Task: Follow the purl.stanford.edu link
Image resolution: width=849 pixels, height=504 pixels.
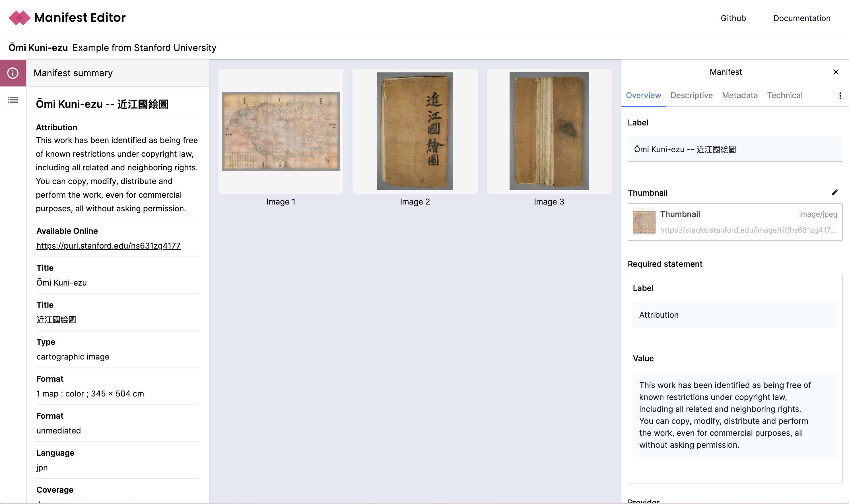Action: point(108,245)
